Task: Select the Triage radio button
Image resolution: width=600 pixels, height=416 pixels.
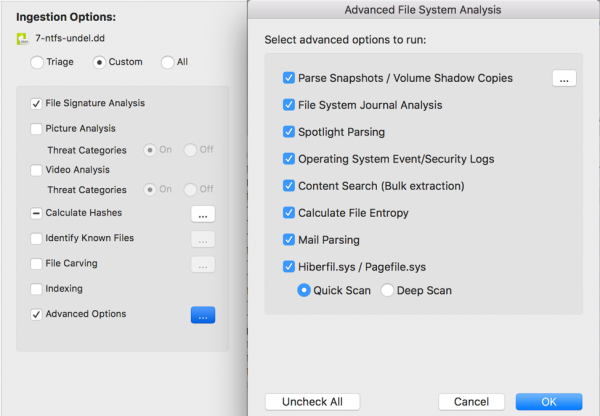Action: 37,62
